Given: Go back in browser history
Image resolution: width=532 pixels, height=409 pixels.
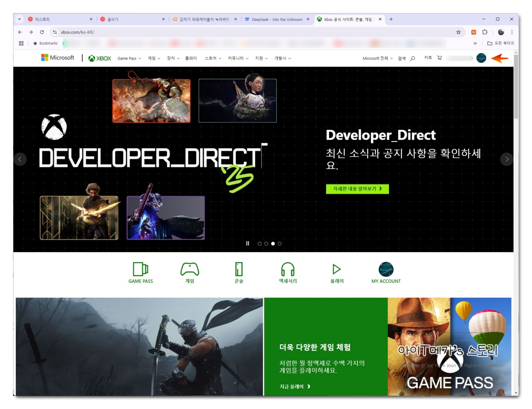Looking at the screenshot, I should (x=20, y=32).
